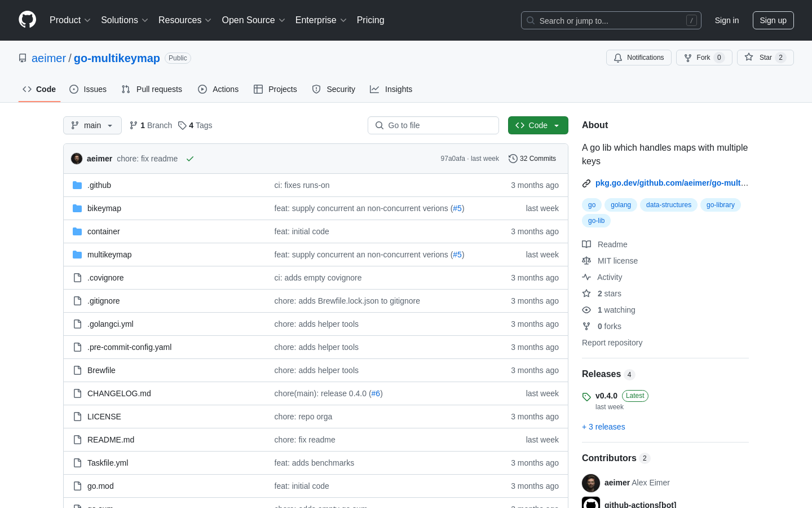Viewport: 812px width, 508px height.
Task: Click the watching eye icon
Action: [x=586, y=310]
